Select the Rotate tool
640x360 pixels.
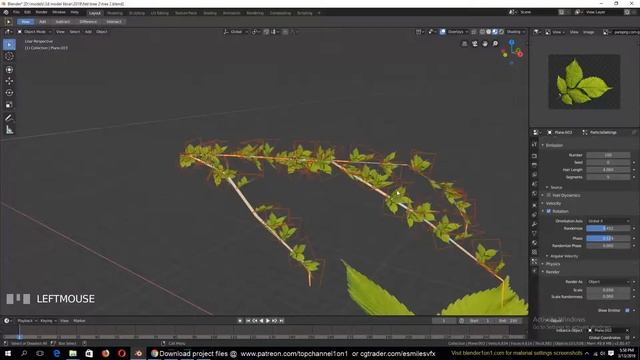[9, 93]
